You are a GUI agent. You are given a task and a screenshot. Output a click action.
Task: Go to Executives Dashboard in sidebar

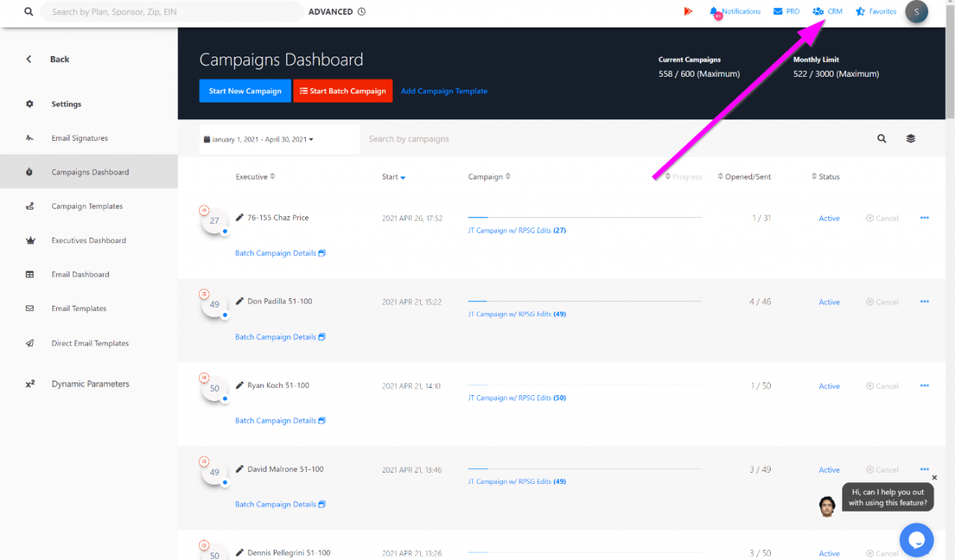click(88, 241)
